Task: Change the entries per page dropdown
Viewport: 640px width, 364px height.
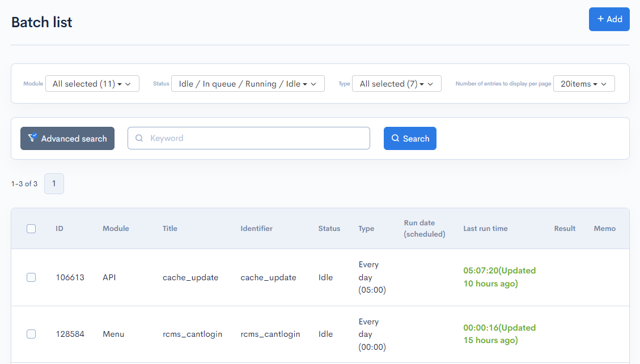Action: 583,84
